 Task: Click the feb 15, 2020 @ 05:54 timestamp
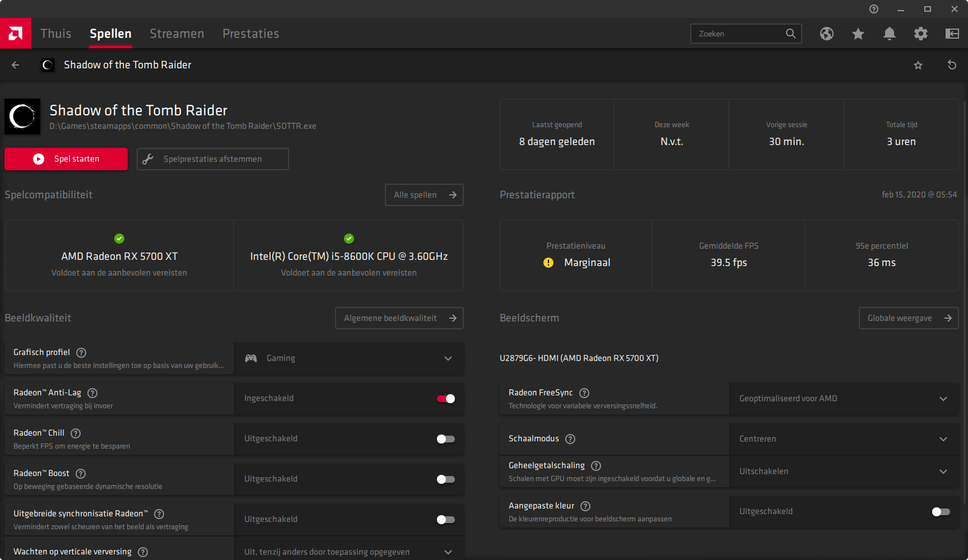pyautogui.click(x=919, y=195)
